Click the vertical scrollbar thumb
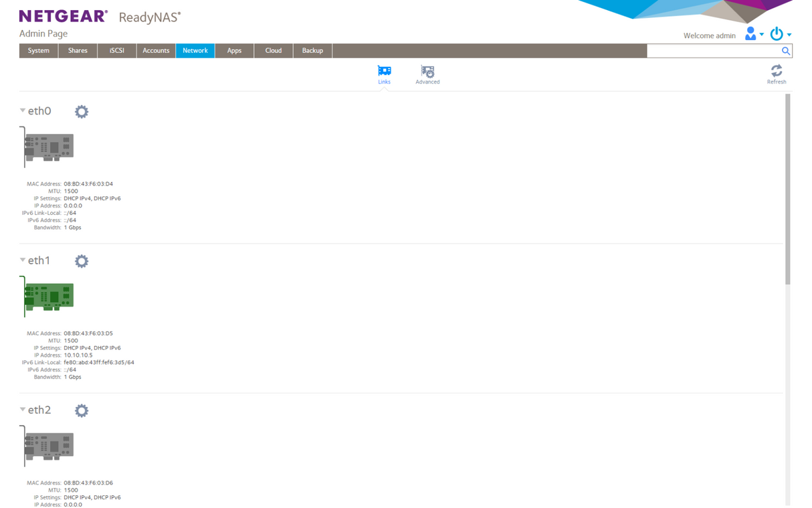812x508 pixels. [x=788, y=189]
